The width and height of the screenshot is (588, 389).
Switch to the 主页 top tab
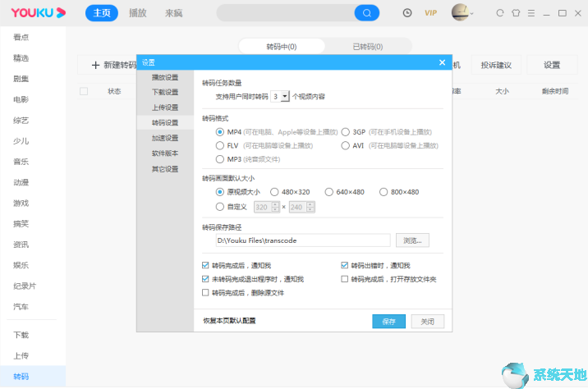click(x=102, y=13)
